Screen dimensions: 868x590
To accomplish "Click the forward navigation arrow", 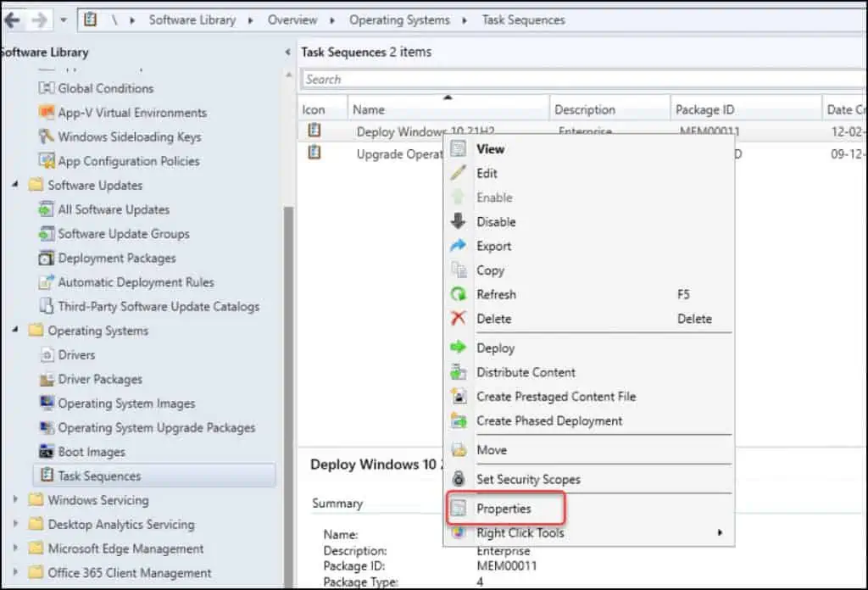I will pos(39,20).
